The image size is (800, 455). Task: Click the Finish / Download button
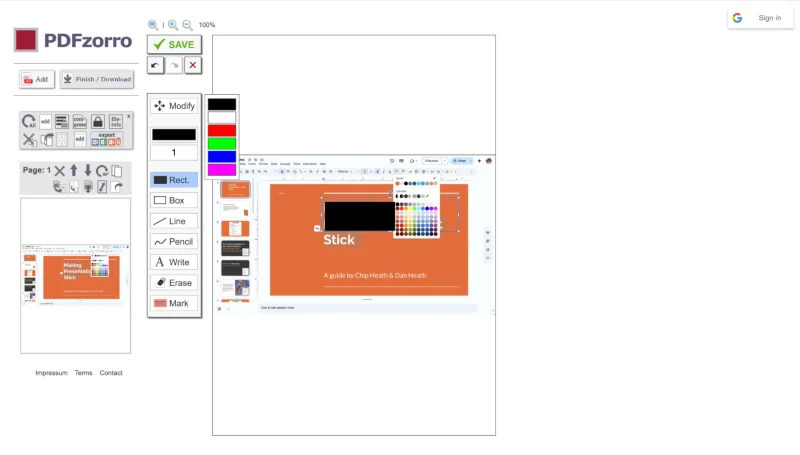pyautogui.click(x=97, y=79)
